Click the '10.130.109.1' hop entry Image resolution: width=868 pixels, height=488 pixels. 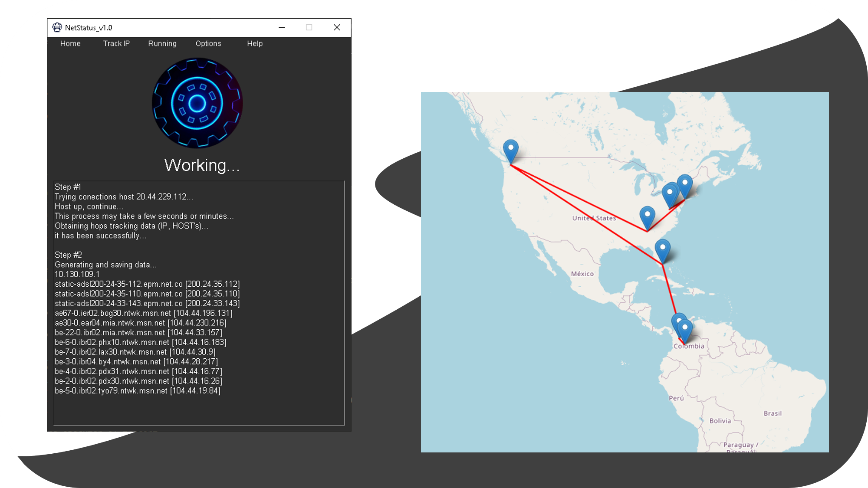pos(77,274)
